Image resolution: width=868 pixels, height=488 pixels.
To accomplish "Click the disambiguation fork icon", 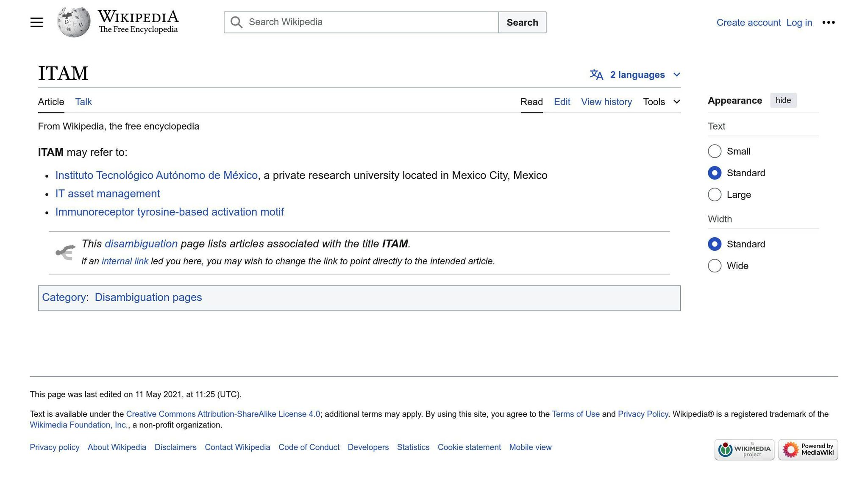I will 66,252.
